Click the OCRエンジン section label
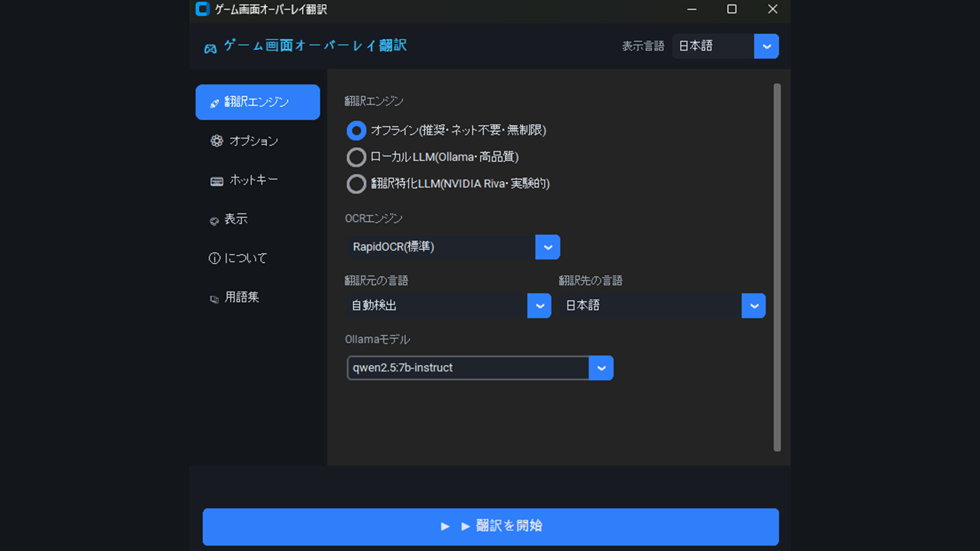The height and width of the screenshot is (551, 980). 374,218
